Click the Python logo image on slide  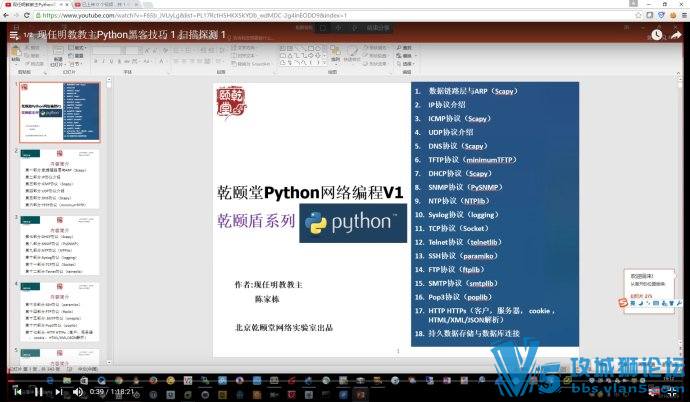(353, 223)
